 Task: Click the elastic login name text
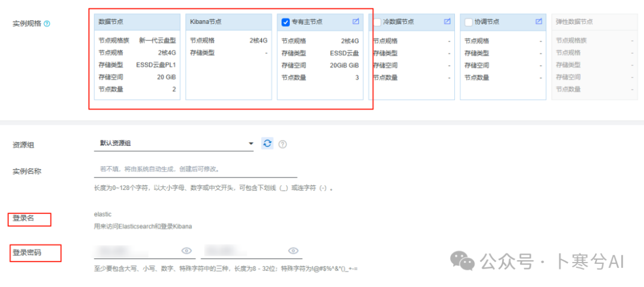(x=103, y=214)
